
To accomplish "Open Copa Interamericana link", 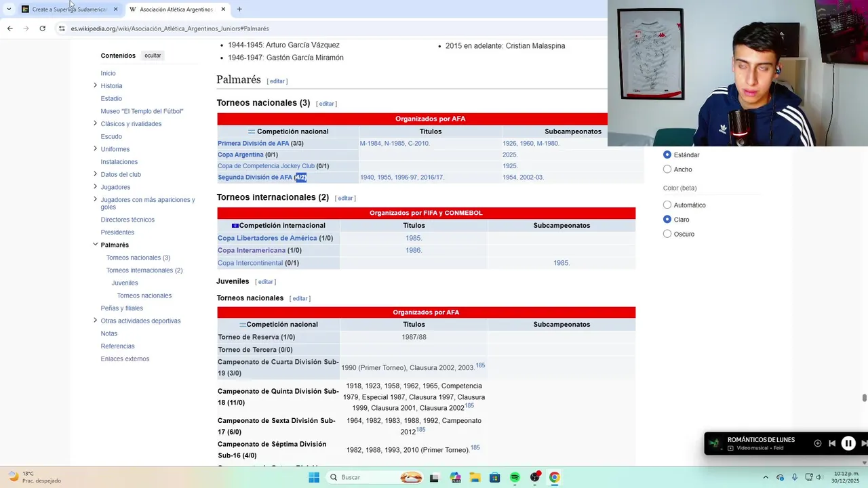I will [252, 250].
